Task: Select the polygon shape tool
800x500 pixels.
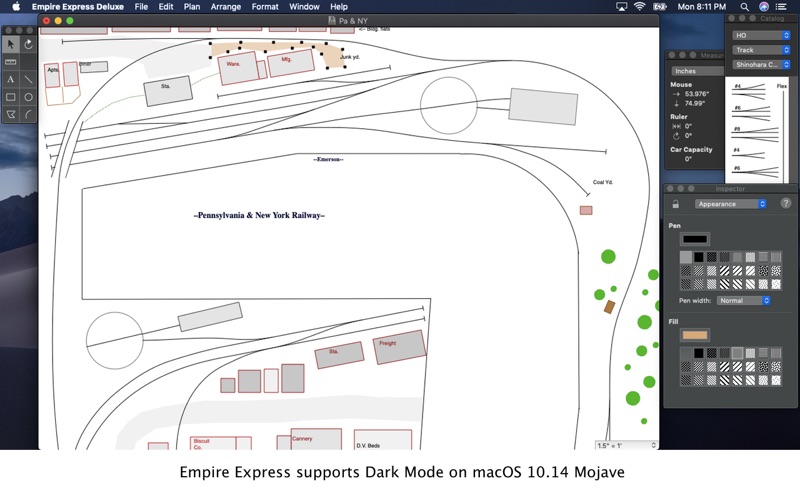Action: [x=11, y=114]
